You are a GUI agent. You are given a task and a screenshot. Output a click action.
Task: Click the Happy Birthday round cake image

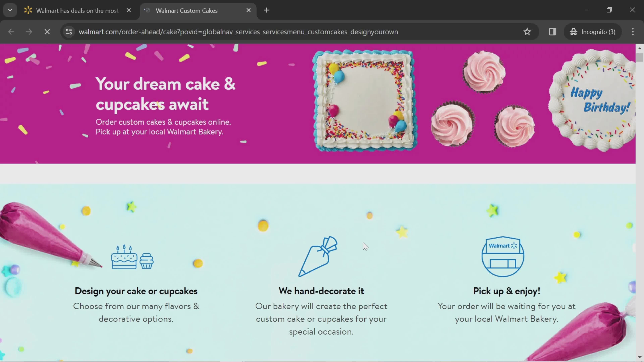pos(592,100)
